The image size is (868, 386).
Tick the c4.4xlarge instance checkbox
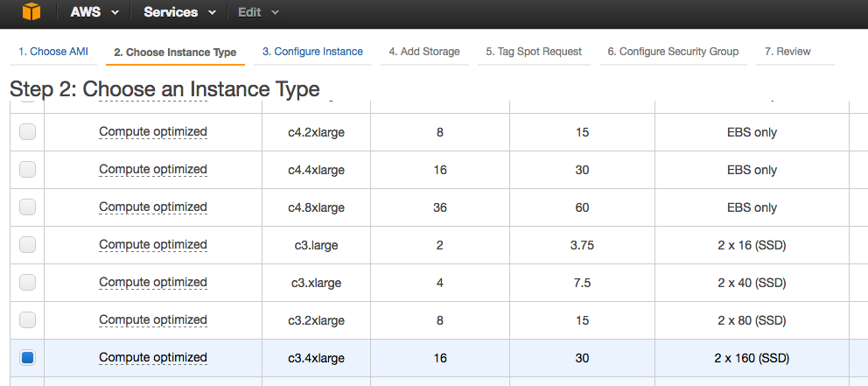pyautogui.click(x=28, y=170)
